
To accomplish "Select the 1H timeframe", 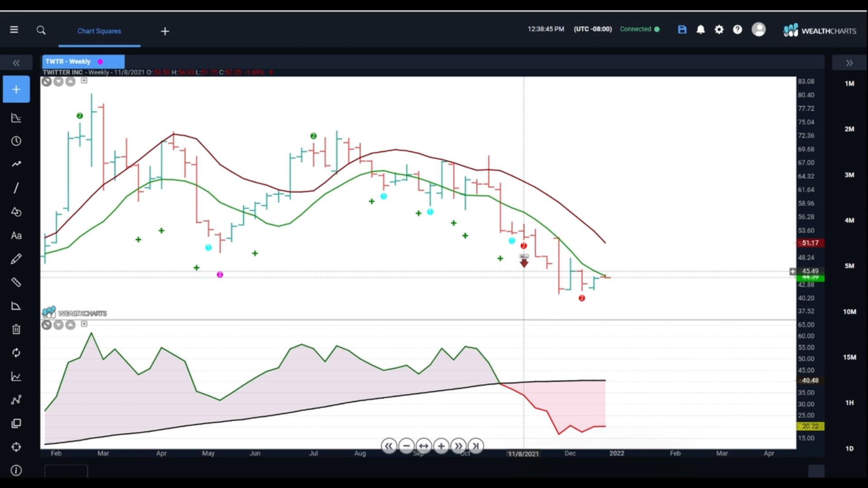I will pyautogui.click(x=849, y=403).
